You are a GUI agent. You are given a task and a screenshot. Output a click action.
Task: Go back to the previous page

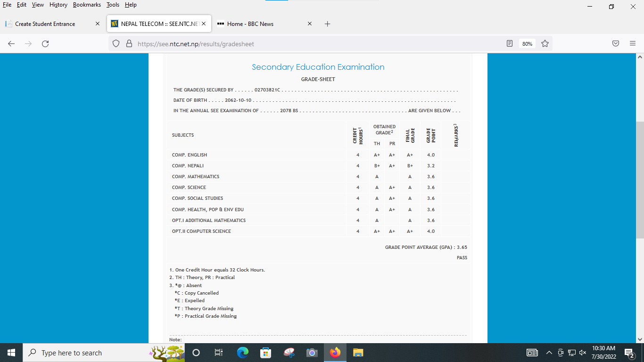11,44
